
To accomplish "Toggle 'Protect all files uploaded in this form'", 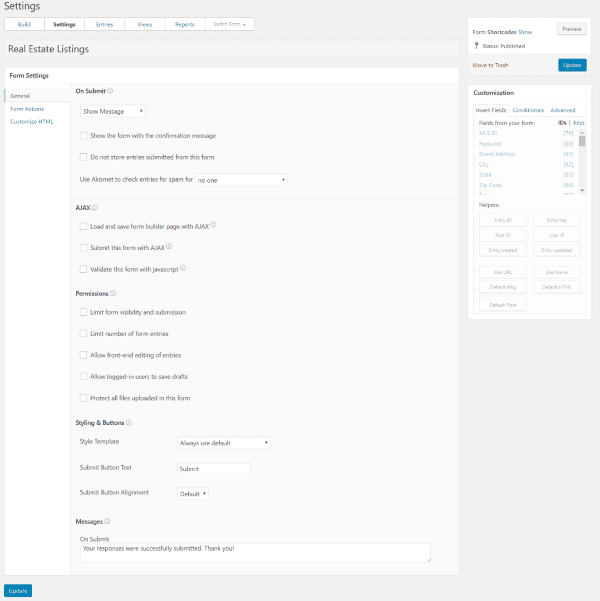I will coord(83,398).
